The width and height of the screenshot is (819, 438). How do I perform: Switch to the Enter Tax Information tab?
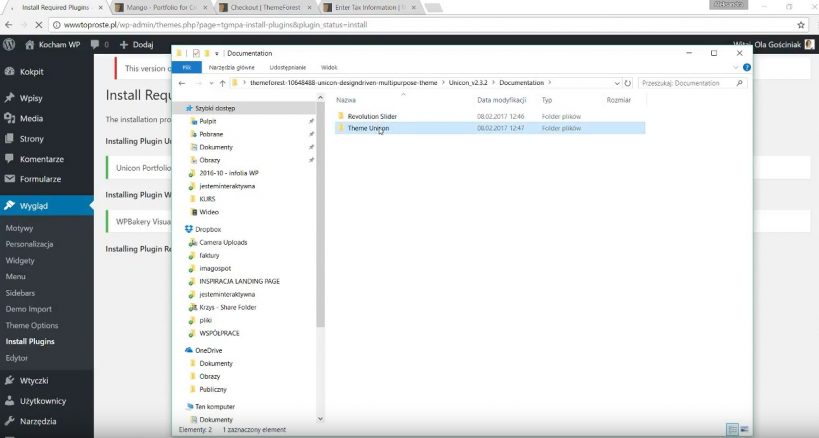pyautogui.click(x=370, y=7)
